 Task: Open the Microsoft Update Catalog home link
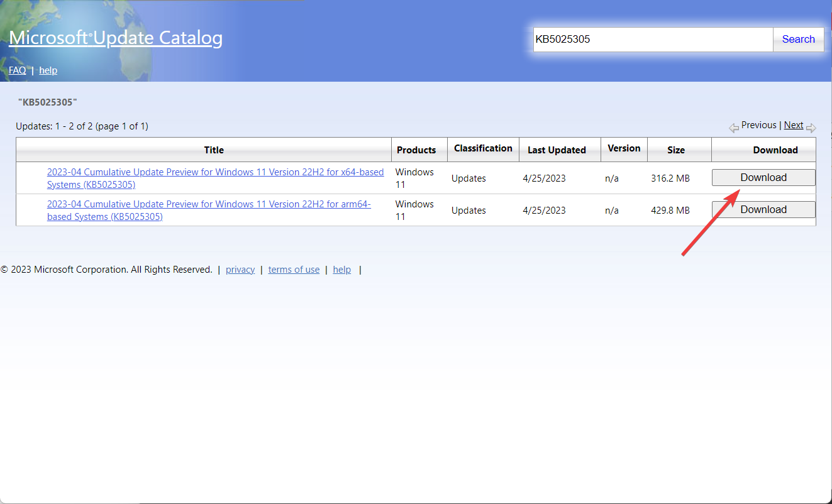point(116,38)
